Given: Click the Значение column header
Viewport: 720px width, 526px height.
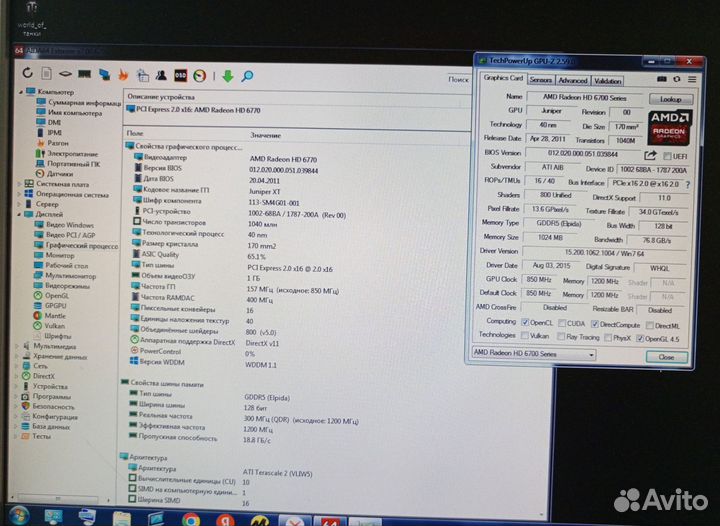Looking at the screenshot, I should 265,135.
